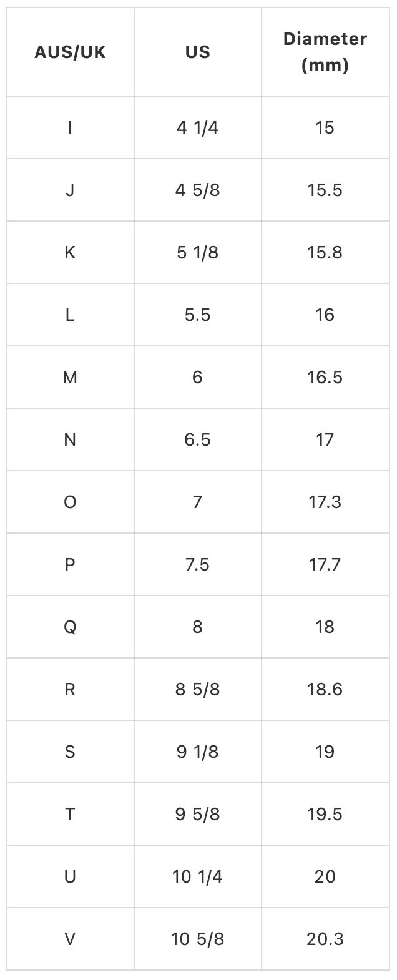Click the 17 diameter value

(325, 439)
